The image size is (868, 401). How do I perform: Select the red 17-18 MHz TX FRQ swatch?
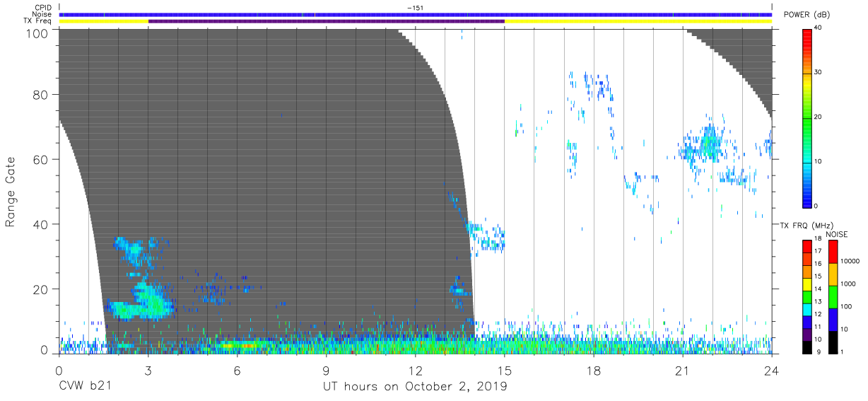[x=807, y=247]
